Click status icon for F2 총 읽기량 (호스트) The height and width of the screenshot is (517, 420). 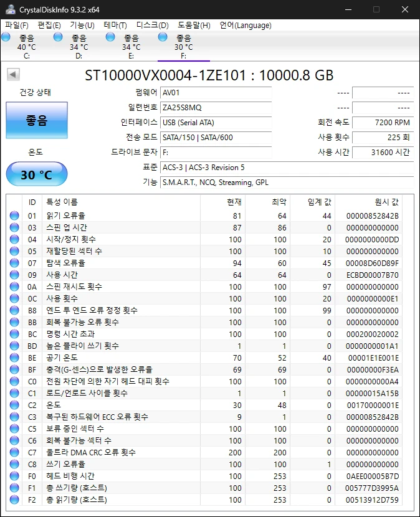(14, 500)
